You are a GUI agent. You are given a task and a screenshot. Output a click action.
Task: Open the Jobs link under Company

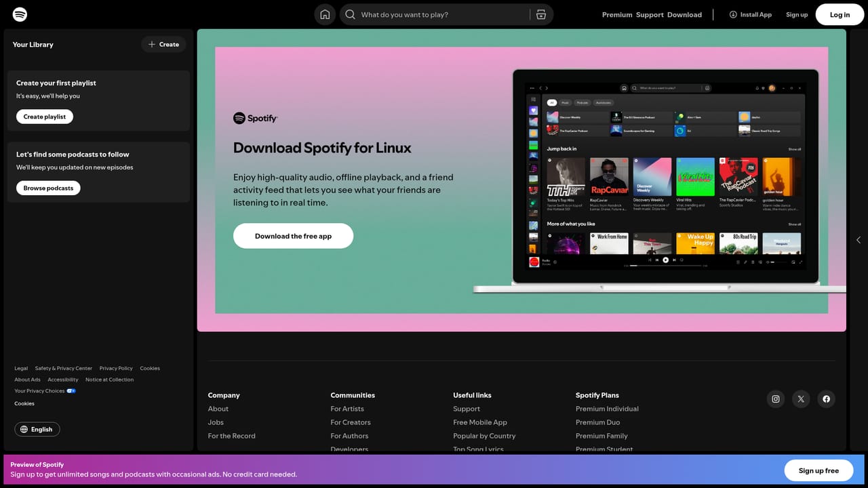click(x=216, y=422)
